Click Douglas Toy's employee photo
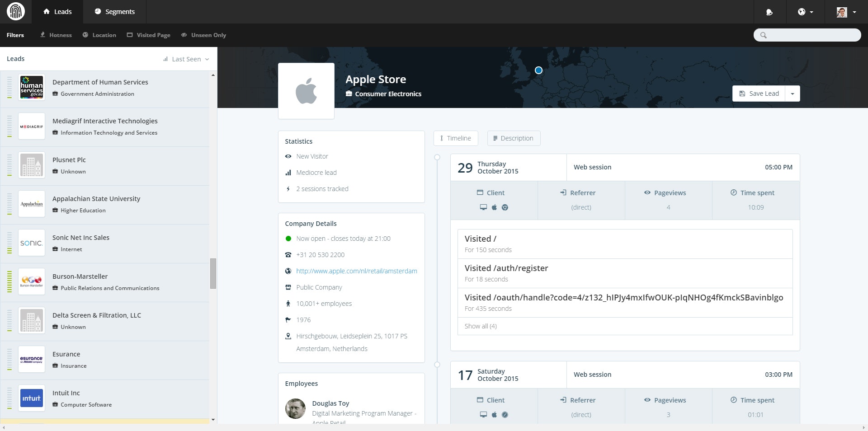This screenshot has width=868, height=431. [295, 409]
